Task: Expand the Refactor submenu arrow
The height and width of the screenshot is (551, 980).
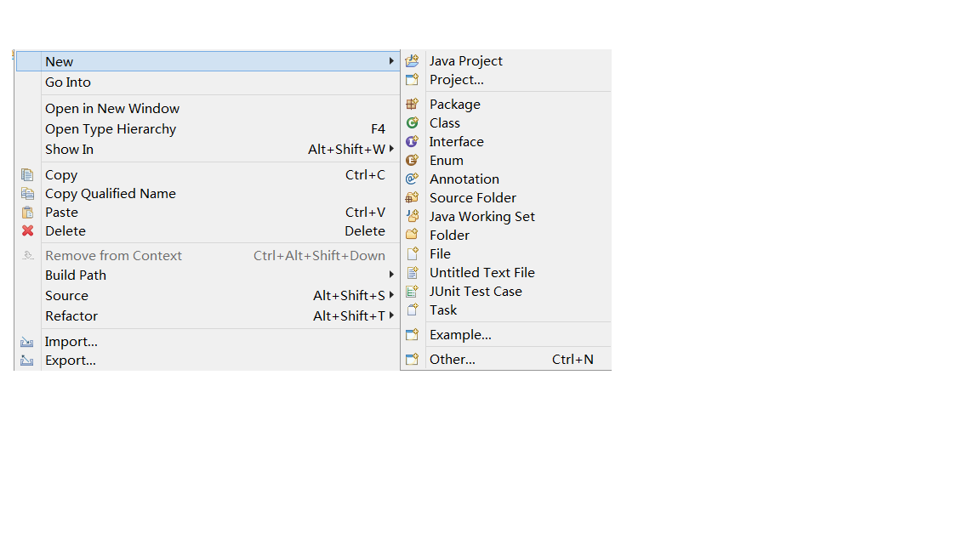Action: click(x=391, y=315)
